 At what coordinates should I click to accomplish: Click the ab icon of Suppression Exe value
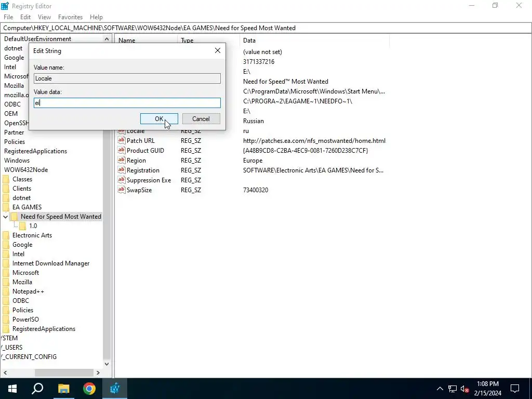(x=122, y=179)
